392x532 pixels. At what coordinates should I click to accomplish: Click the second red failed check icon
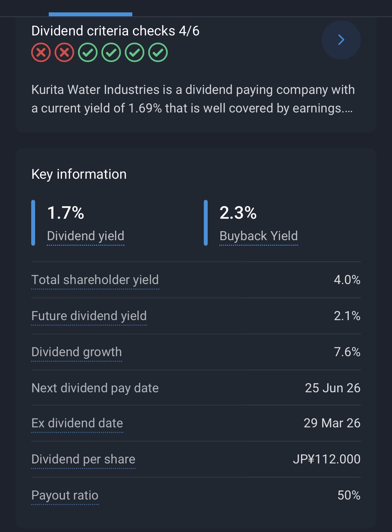click(x=64, y=52)
